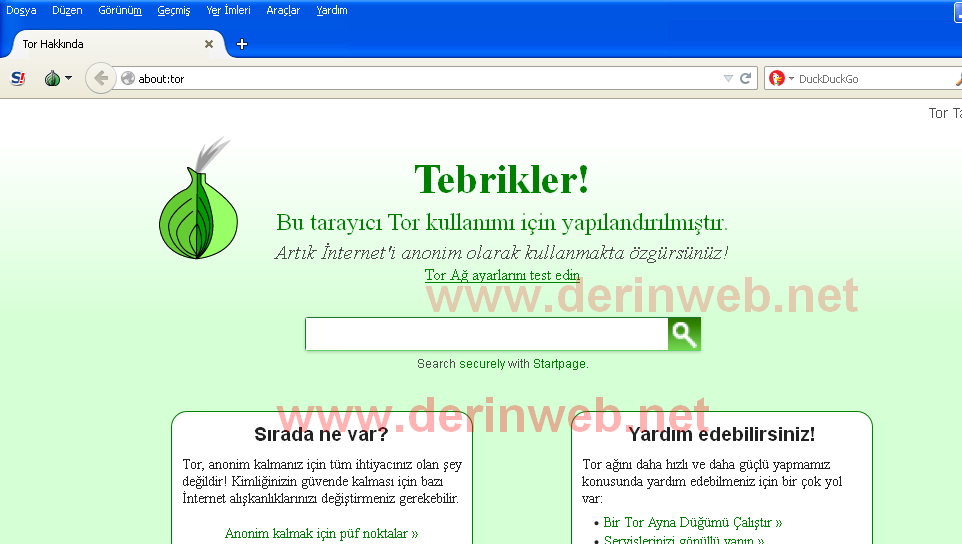
Task: Close the Tor Hakkında tab
Action: 209,44
